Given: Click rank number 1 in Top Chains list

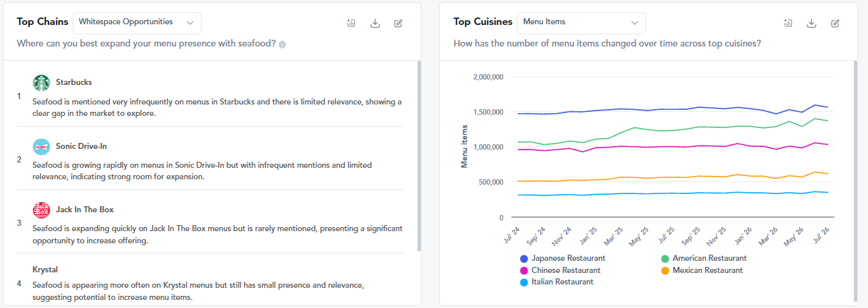Looking at the screenshot, I should (19, 96).
